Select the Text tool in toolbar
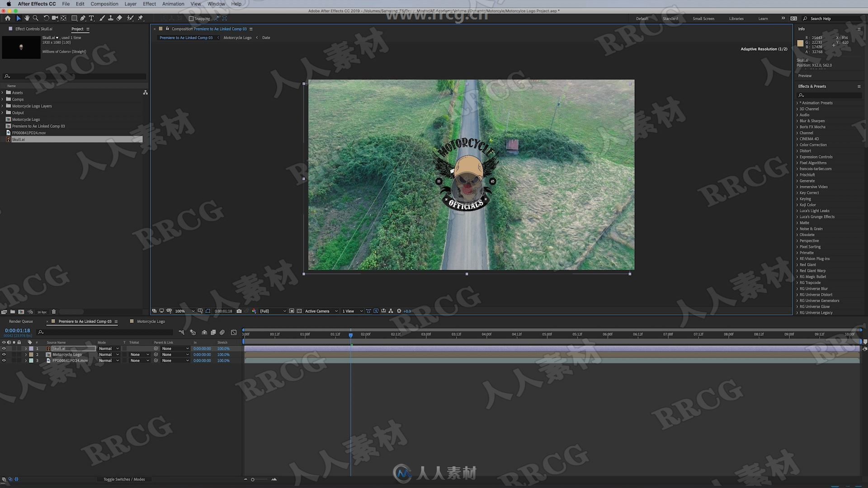The image size is (868, 488). (x=90, y=18)
